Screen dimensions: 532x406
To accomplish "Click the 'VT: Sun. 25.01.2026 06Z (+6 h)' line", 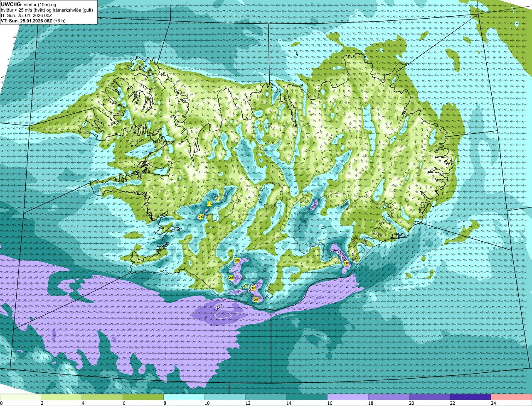I will 33,20.
